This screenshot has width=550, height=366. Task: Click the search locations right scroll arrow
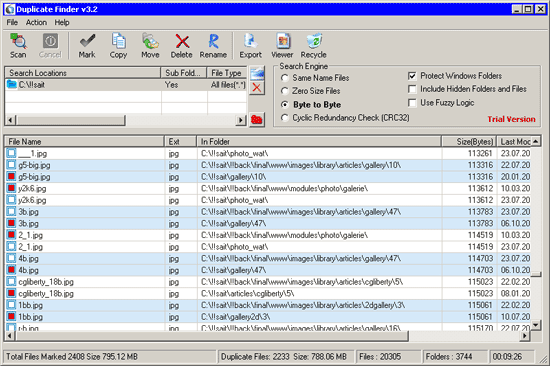click(x=241, y=120)
